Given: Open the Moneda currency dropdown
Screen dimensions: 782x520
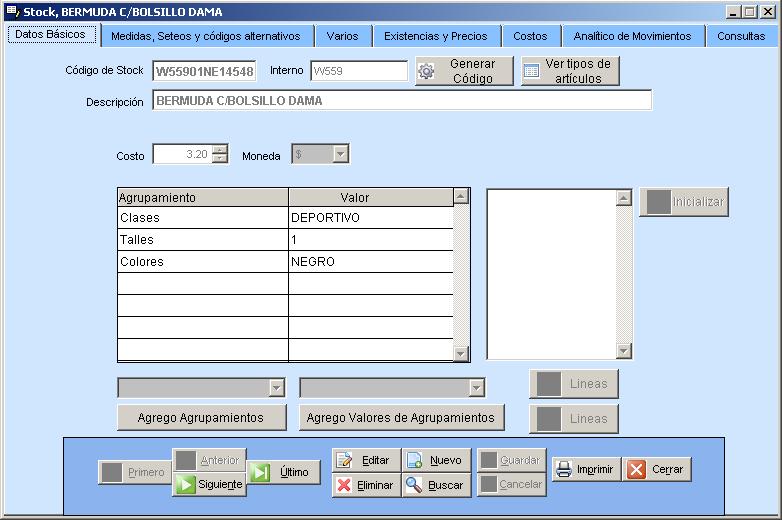Looking at the screenshot, I should tap(340, 154).
